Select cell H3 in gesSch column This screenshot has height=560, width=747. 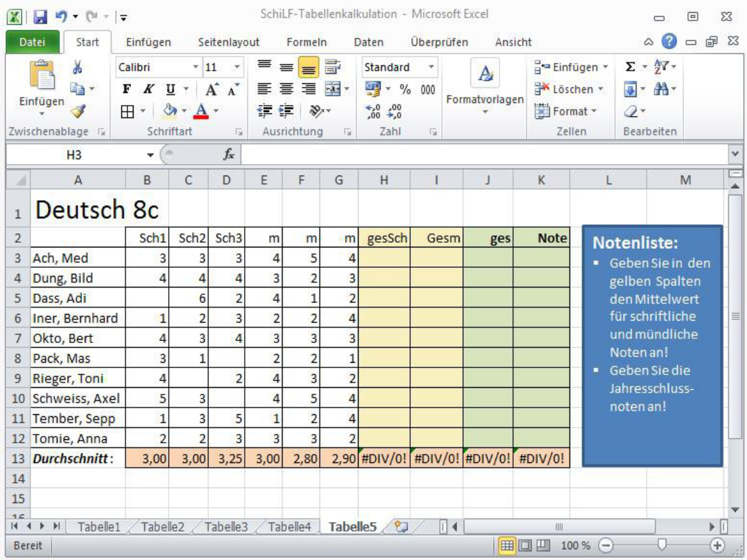(384, 258)
